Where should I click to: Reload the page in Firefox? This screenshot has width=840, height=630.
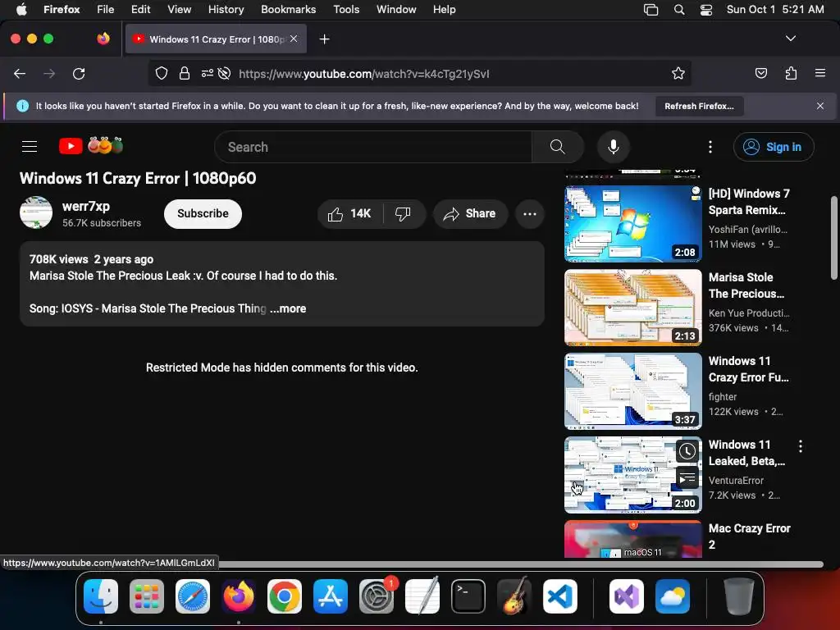coord(79,73)
